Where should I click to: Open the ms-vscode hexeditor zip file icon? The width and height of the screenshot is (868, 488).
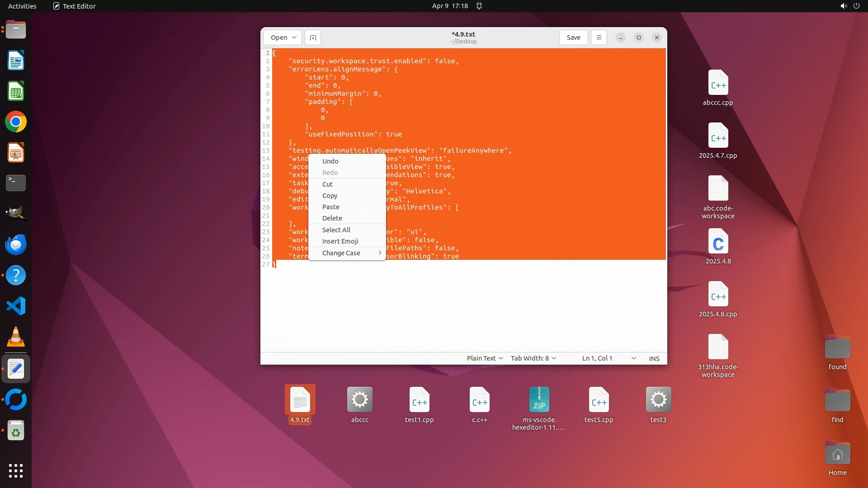pyautogui.click(x=539, y=400)
